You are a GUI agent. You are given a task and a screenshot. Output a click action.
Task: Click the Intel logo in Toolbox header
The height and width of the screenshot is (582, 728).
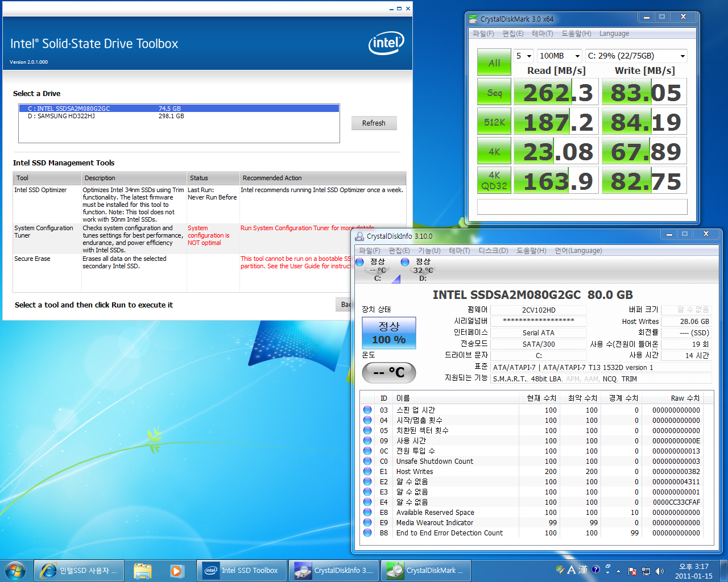tap(386, 43)
